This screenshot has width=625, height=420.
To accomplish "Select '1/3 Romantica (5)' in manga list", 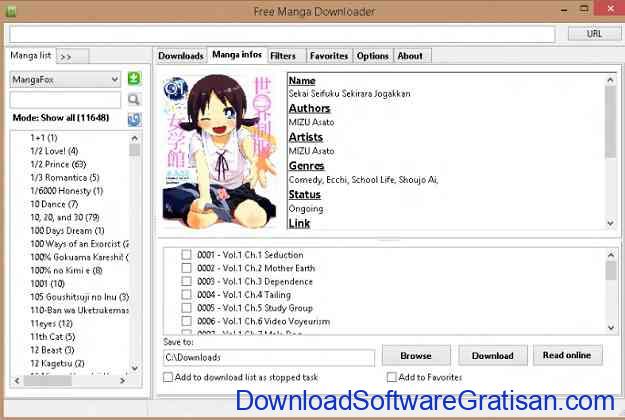I will (65, 177).
